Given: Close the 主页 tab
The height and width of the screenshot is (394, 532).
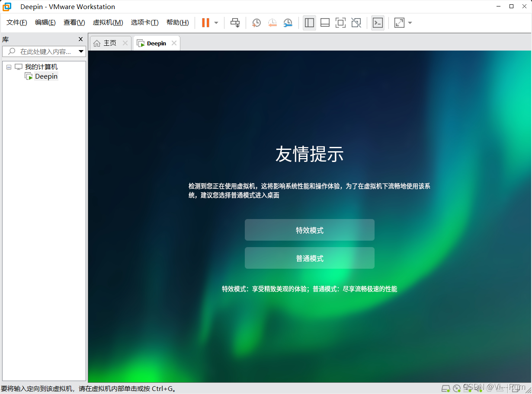Looking at the screenshot, I should [x=125, y=43].
